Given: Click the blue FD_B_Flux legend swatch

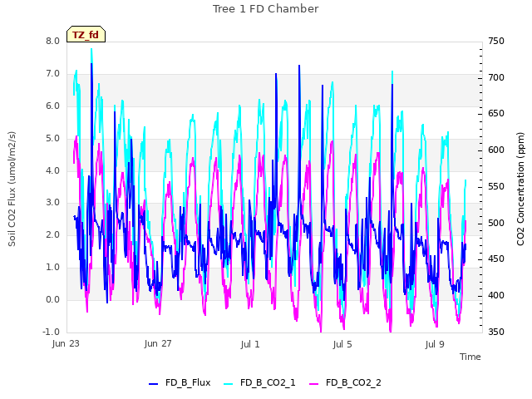Looking at the screenshot, I should 153,384.
